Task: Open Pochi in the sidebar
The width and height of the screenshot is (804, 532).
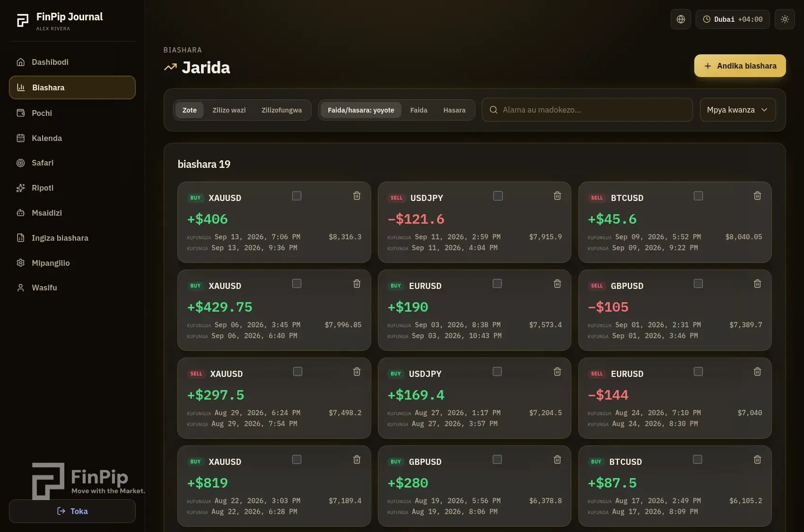Action: pos(72,113)
